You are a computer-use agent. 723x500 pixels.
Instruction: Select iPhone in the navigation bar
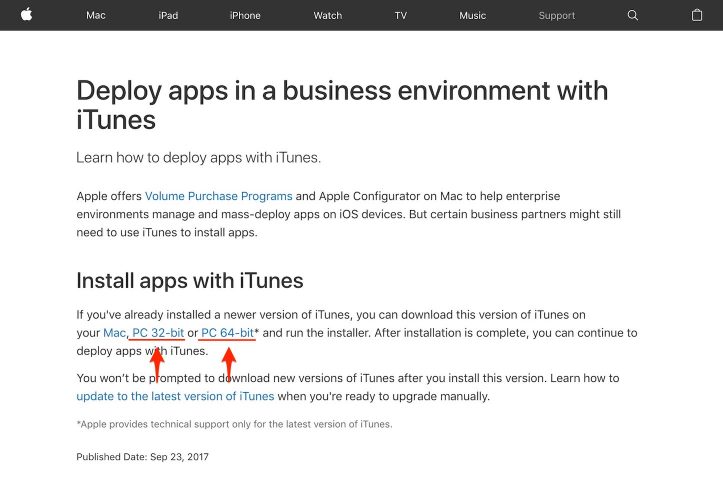245,15
